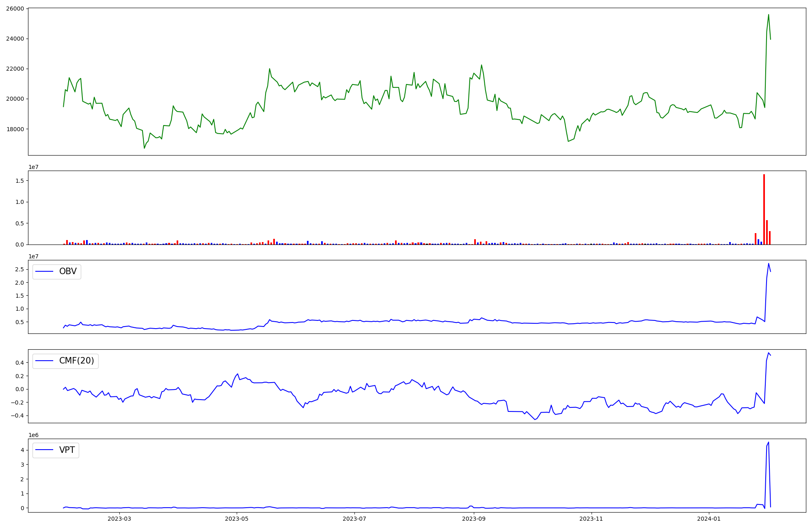The image size is (812, 528).
Task: Click the 18000 price axis label
Action: click(15, 129)
